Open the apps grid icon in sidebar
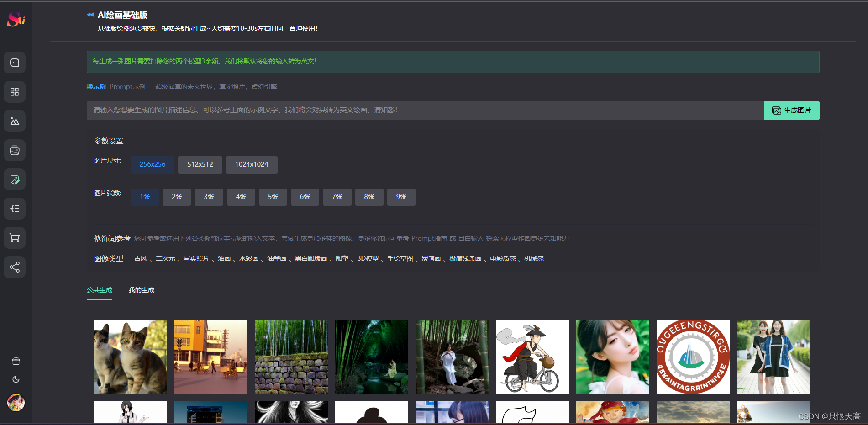Image resolution: width=868 pixels, height=425 pixels. click(x=15, y=92)
